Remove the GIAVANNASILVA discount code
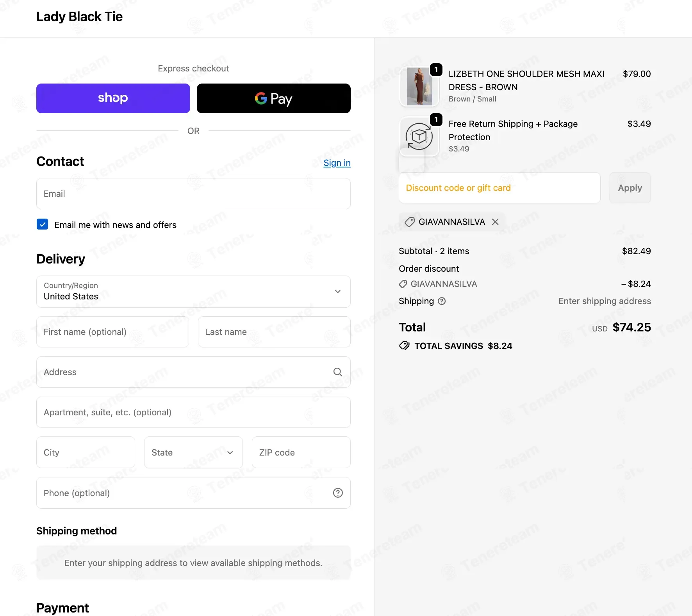 [x=495, y=222]
